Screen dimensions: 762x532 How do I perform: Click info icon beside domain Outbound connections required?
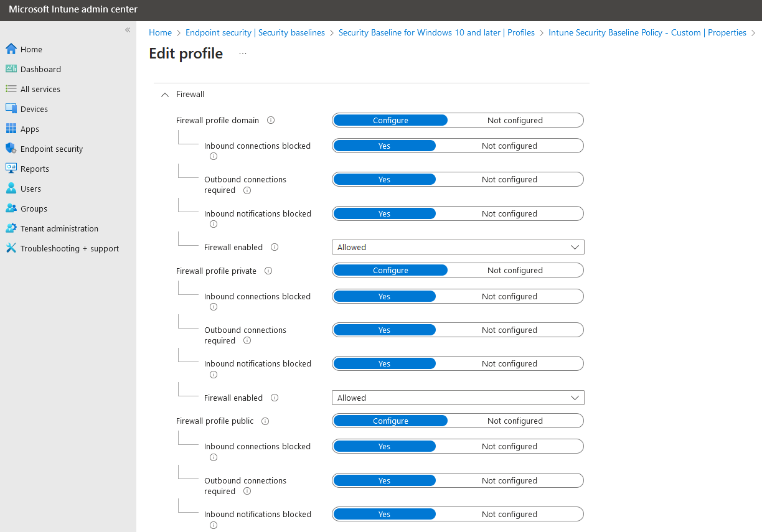point(247,190)
